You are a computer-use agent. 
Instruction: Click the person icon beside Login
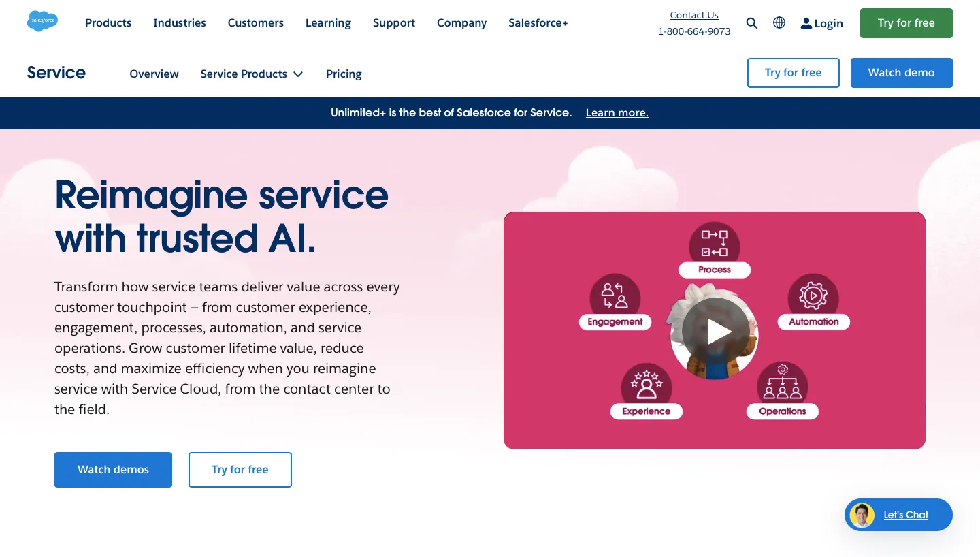coord(806,23)
